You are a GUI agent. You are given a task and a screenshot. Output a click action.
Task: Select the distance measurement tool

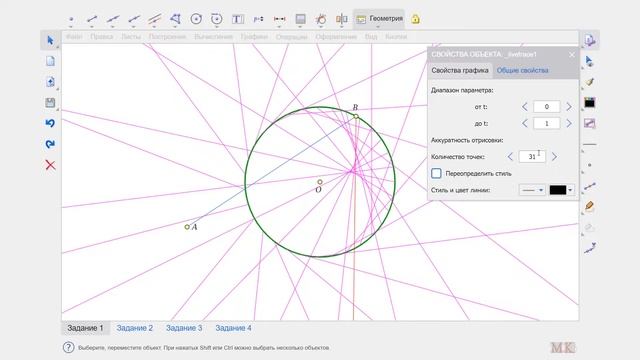(x=279, y=19)
